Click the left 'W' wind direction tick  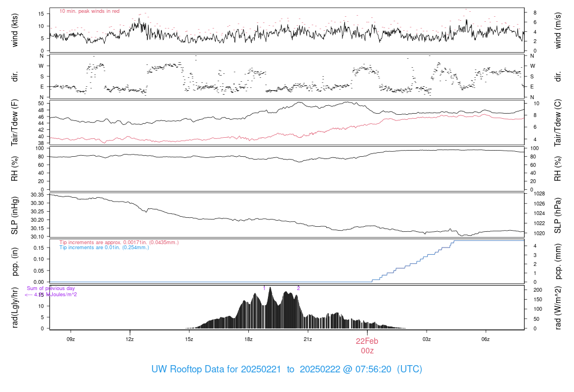[x=41, y=66]
